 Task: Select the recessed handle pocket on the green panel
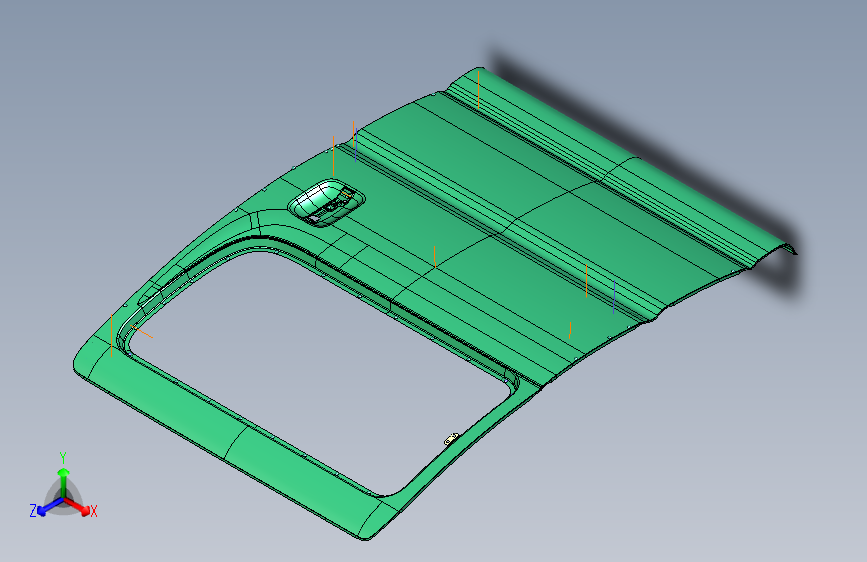click(326, 203)
